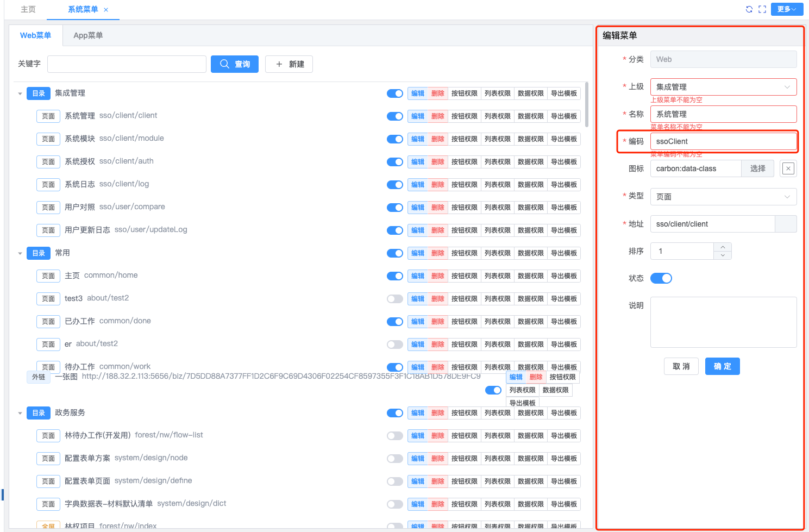This screenshot has width=809, height=532.
Task: Switch to the App菜单 tab
Action: click(88, 35)
